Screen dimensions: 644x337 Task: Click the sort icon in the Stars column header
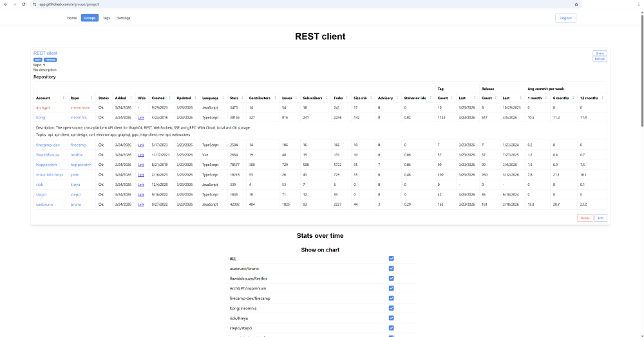(x=242, y=98)
